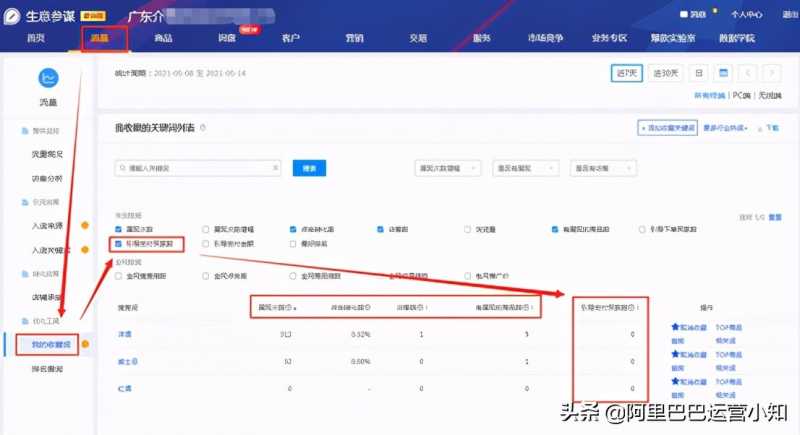Click the blue 搜索 button

tap(309, 168)
